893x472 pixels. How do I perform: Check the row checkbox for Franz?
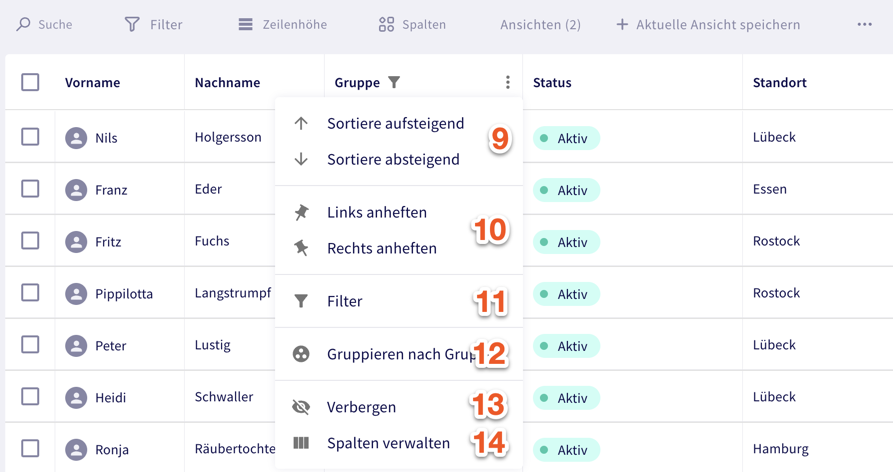coord(31,189)
